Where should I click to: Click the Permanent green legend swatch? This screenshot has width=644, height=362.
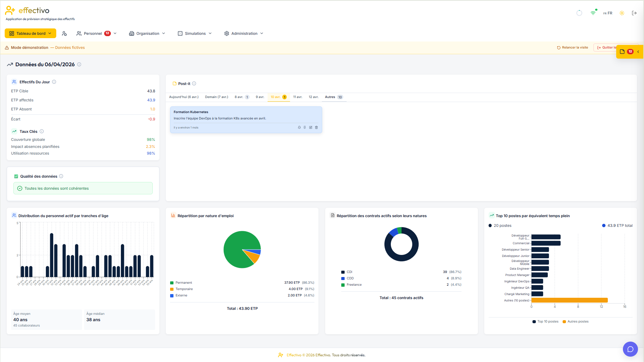point(172,283)
